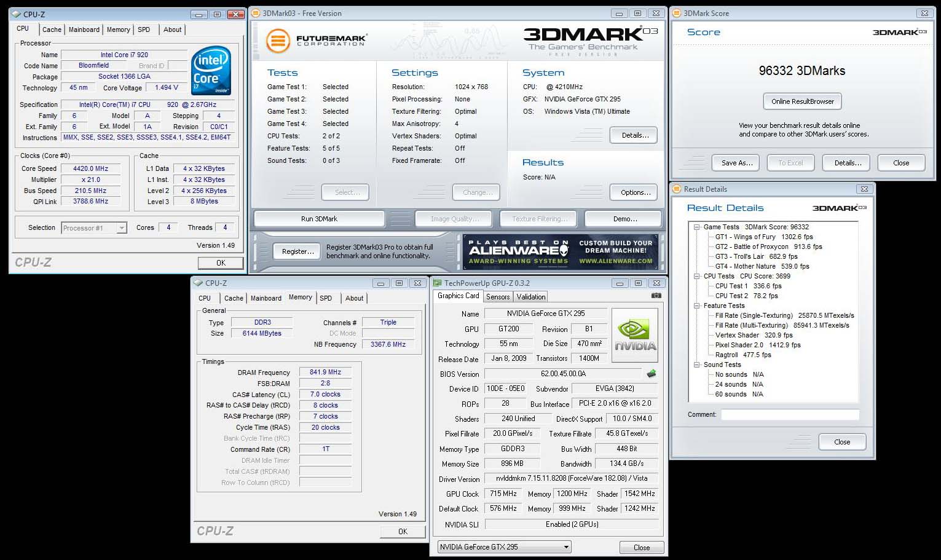Select Fill Rate (Multi-Texturing) row
The width and height of the screenshot is (941, 560).
[782, 325]
